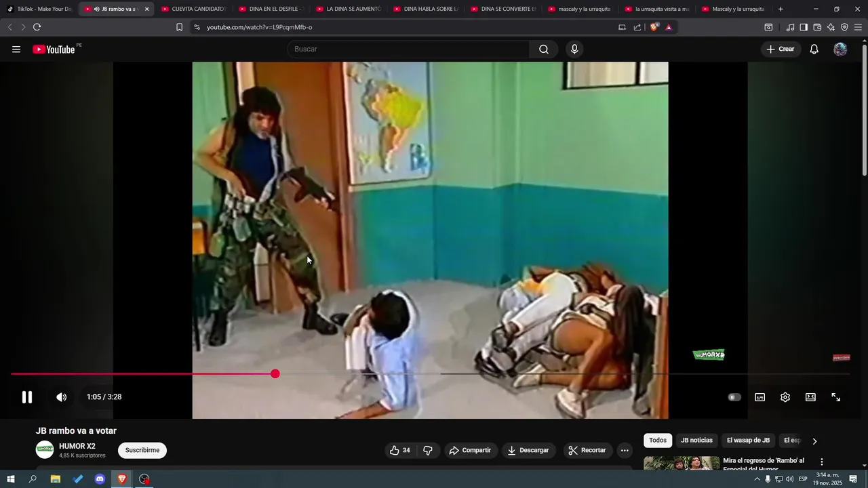The image size is (868, 488).
Task: Open a new browser tab
Action: [x=781, y=9]
